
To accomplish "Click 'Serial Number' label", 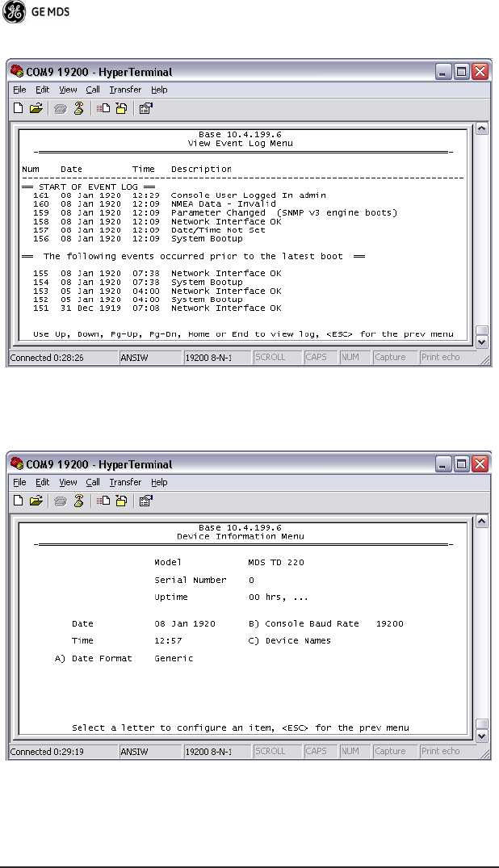I will (191, 580).
